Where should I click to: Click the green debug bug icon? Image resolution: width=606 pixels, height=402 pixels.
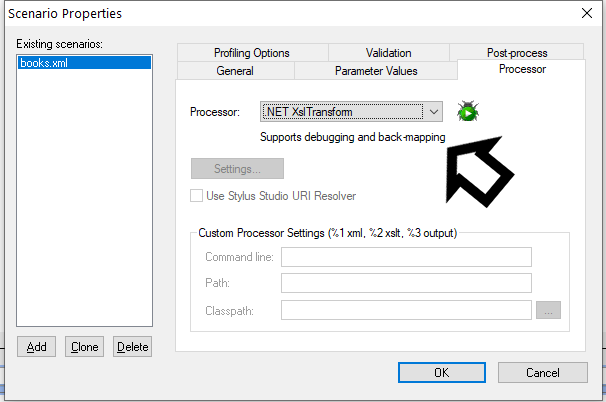point(467,111)
